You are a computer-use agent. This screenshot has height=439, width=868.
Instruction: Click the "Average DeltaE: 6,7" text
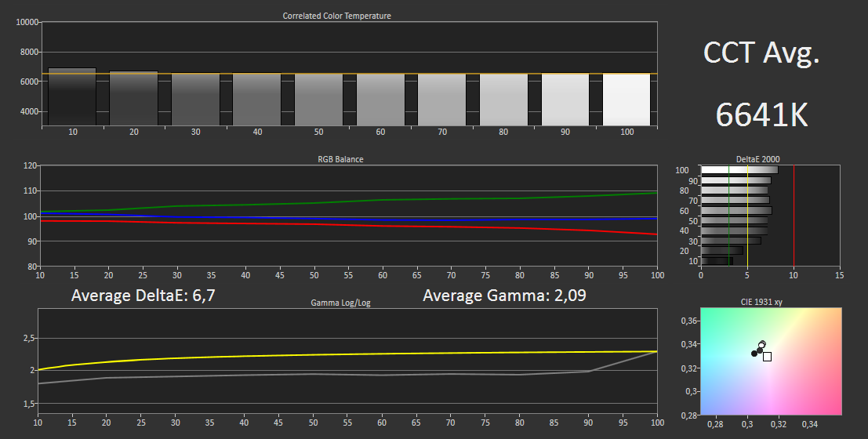pos(143,296)
